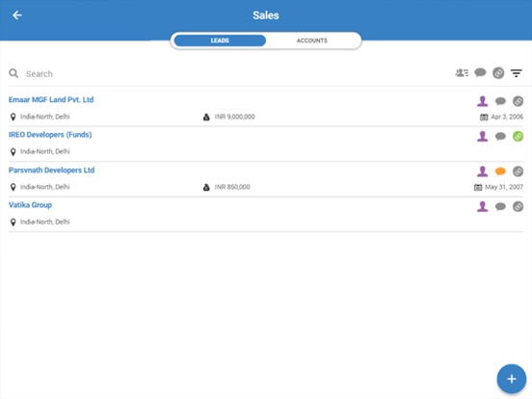The height and width of the screenshot is (399, 532).
Task: Click India-North, Delhi under Parsvnath Developers
Action: [44, 187]
